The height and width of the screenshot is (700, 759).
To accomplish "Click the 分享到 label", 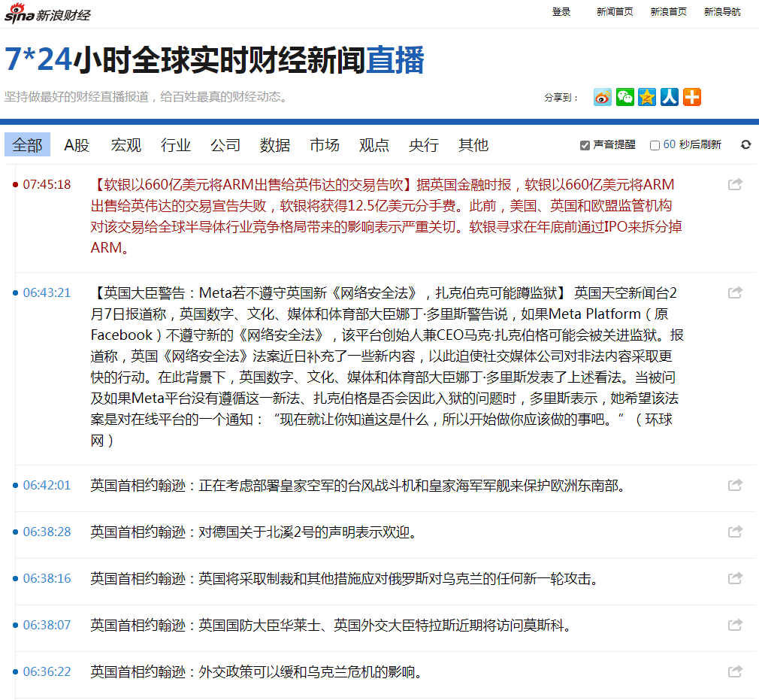I will click(x=561, y=98).
